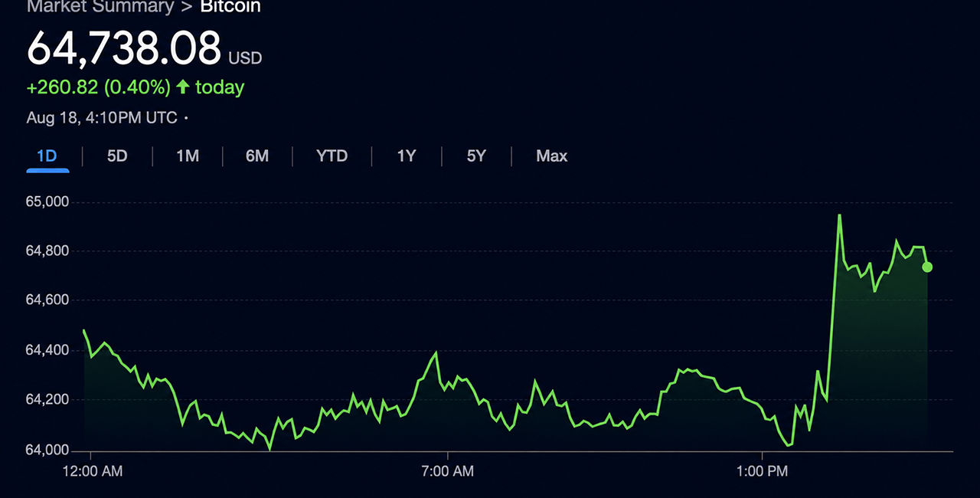Click the USD currency label
This screenshot has height=498, width=980.
tap(245, 57)
